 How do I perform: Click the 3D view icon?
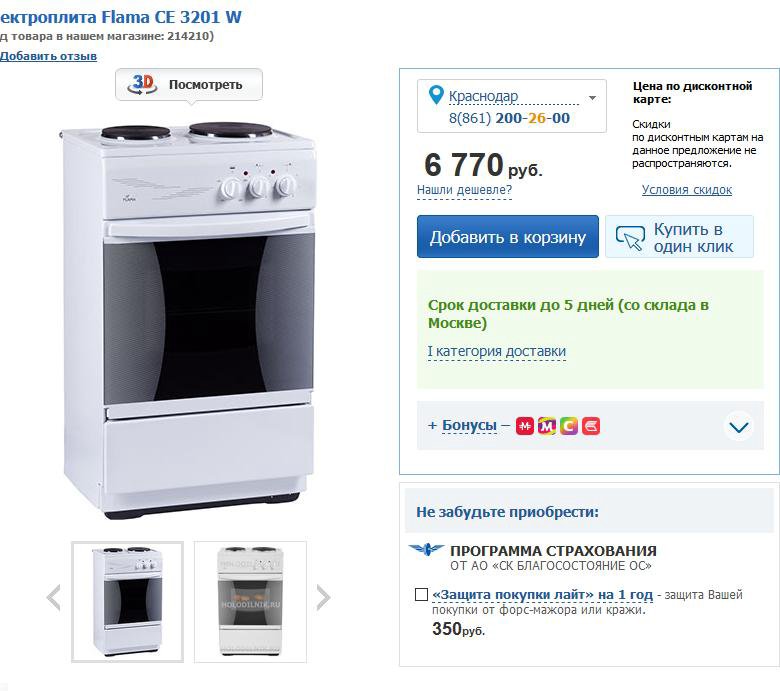(143, 84)
